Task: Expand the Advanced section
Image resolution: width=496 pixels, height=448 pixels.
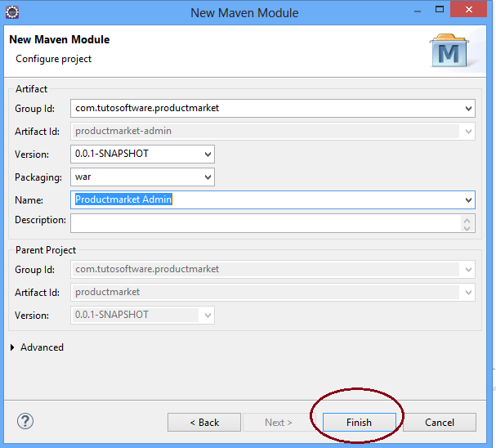Action: [12, 347]
